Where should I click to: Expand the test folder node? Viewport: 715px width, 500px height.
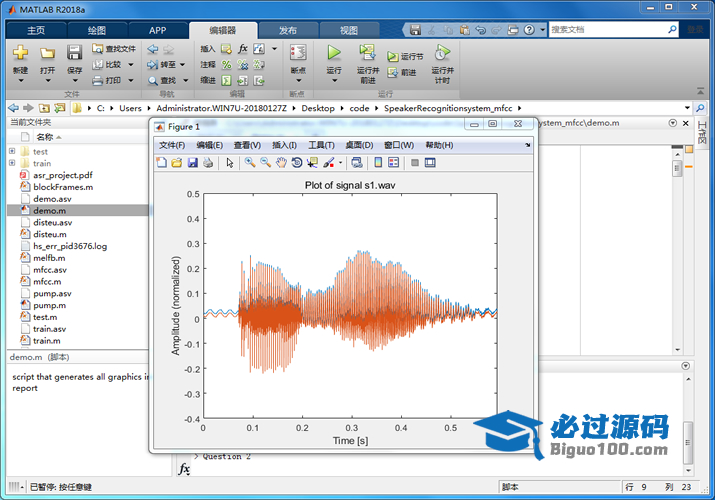pyautogui.click(x=12, y=151)
